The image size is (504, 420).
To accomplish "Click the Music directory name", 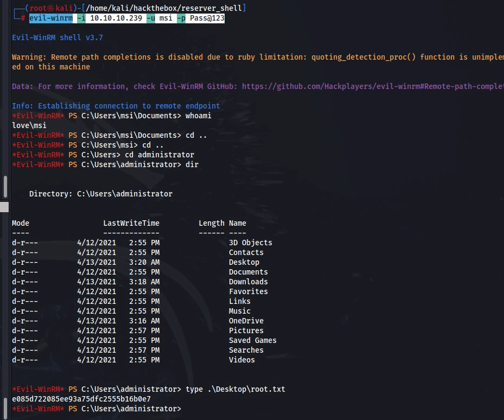I will click(x=239, y=311).
